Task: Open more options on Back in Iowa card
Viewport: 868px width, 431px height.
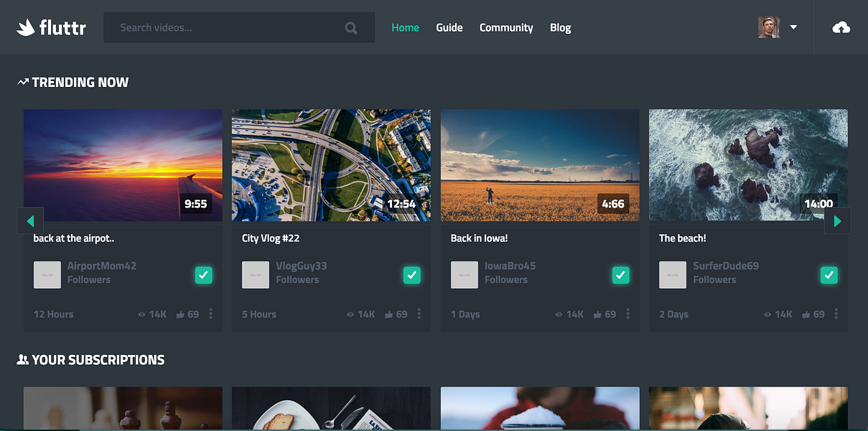Action: [627, 314]
